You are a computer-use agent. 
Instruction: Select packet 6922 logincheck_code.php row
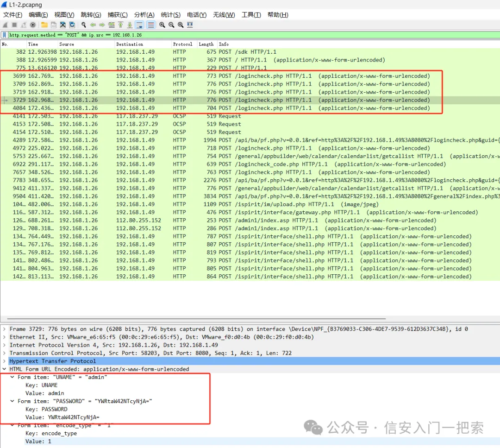coord(250,164)
